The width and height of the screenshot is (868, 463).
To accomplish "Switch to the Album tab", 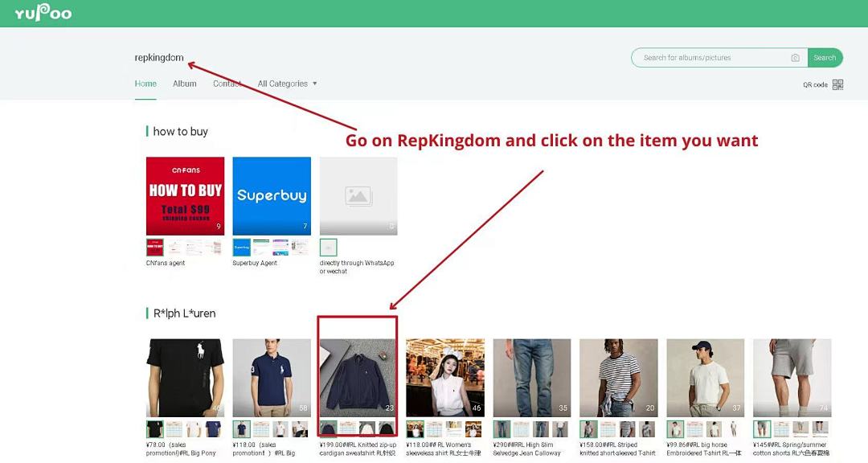I will click(184, 84).
